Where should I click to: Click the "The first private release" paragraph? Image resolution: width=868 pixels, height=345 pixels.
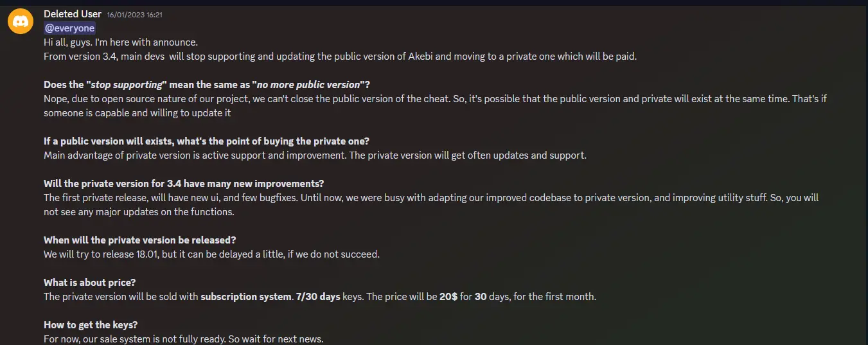click(431, 205)
